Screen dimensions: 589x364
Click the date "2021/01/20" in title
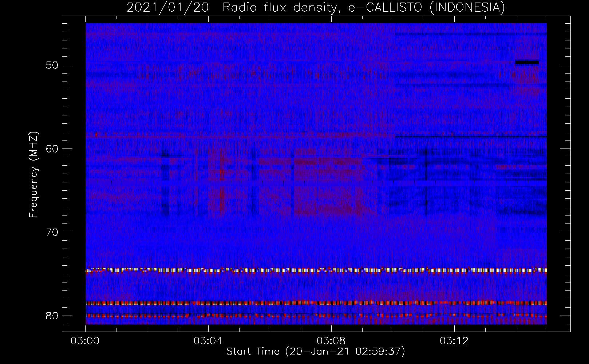point(168,7)
